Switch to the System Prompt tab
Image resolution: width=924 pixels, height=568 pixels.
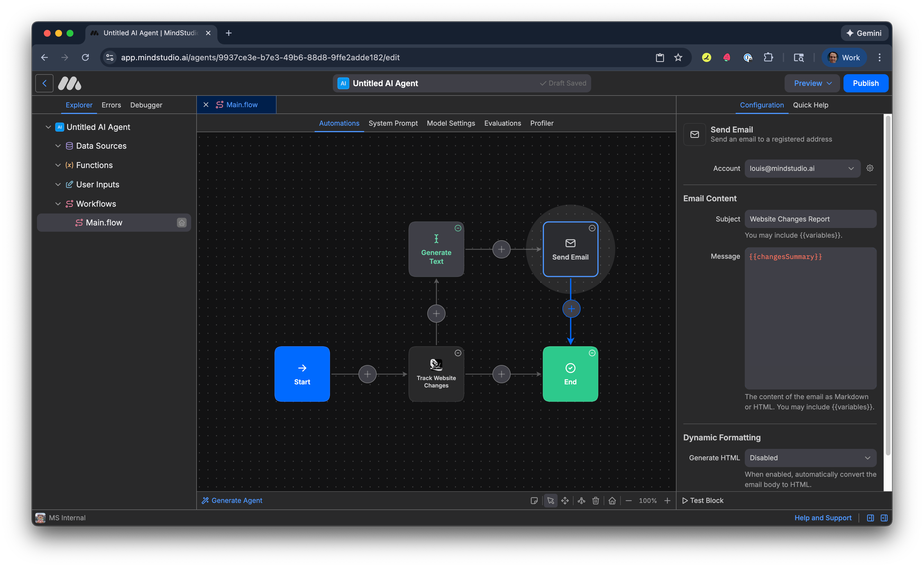click(393, 123)
